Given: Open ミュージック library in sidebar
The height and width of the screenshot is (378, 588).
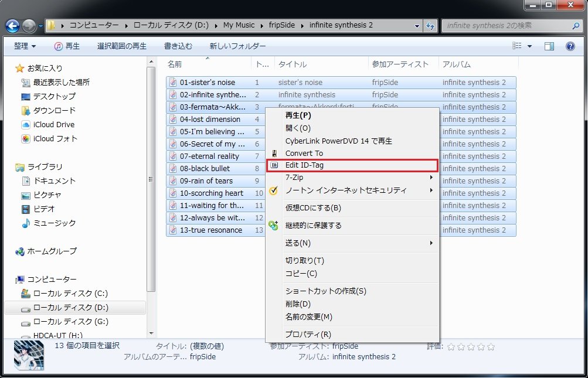Looking at the screenshot, I should tap(54, 223).
